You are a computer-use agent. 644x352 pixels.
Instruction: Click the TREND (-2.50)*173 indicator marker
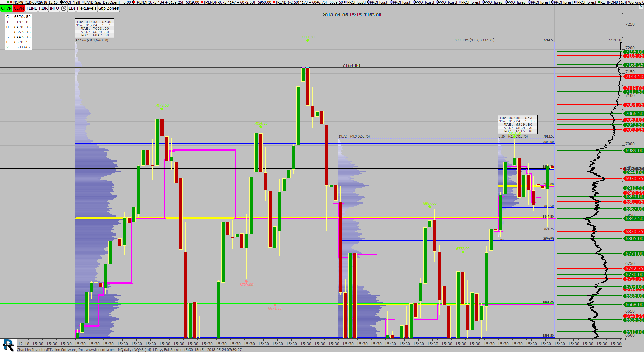tap(274, 2)
